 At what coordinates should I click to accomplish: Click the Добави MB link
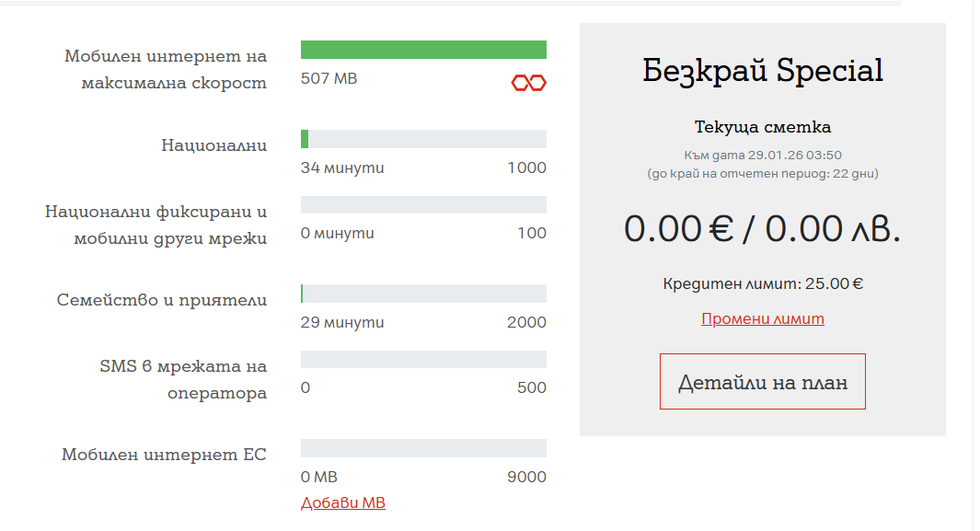tap(343, 502)
